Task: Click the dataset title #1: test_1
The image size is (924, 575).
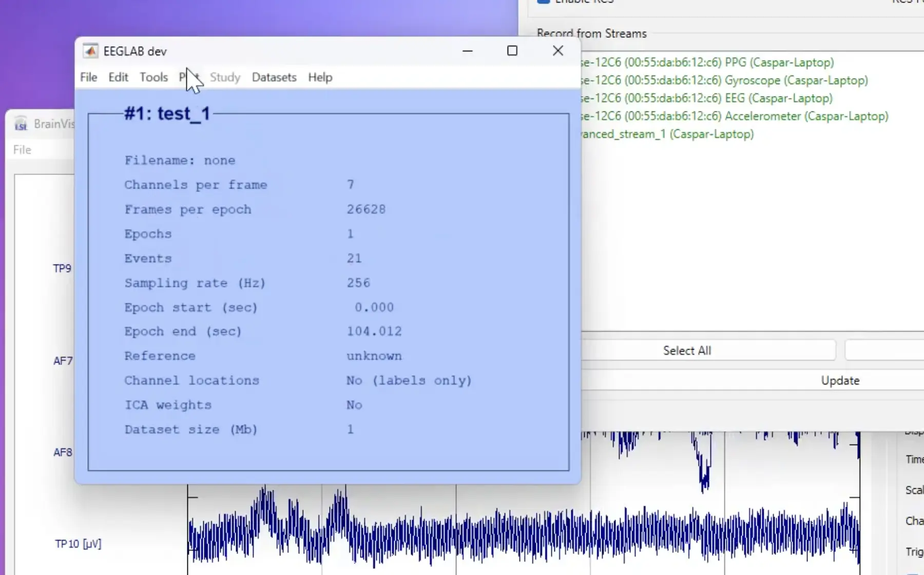Action: click(x=167, y=113)
